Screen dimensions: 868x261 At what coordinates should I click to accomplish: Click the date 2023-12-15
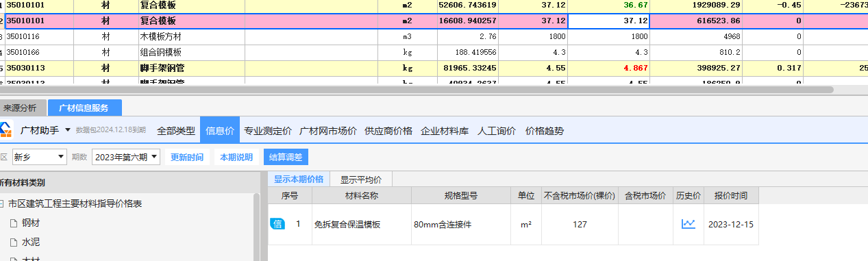[x=731, y=224]
